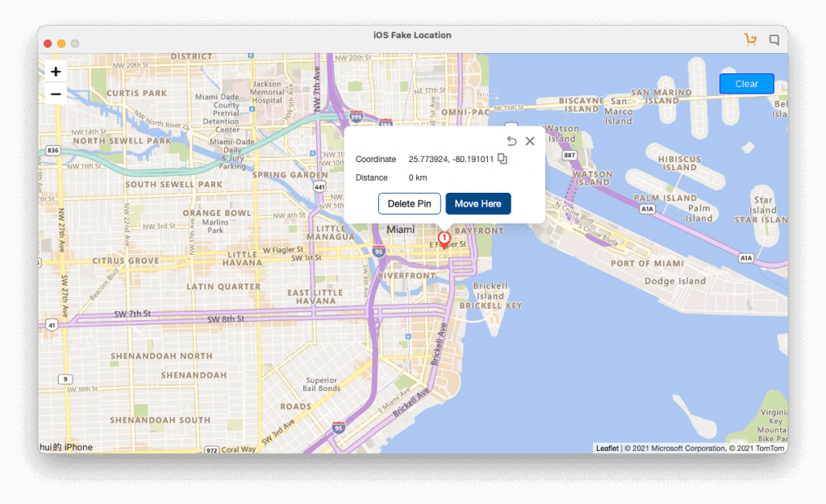Click the ORANGE BOWL label
The image size is (826, 504).
(217, 213)
